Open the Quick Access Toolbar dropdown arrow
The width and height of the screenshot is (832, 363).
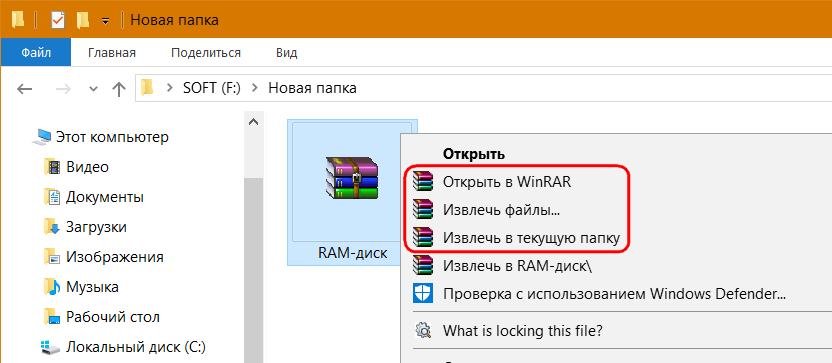click(105, 21)
